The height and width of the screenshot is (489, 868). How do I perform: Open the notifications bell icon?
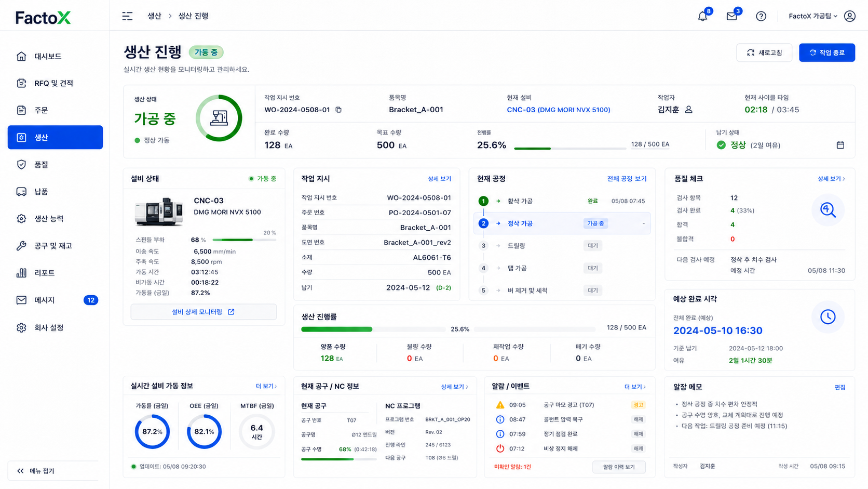pyautogui.click(x=702, y=16)
